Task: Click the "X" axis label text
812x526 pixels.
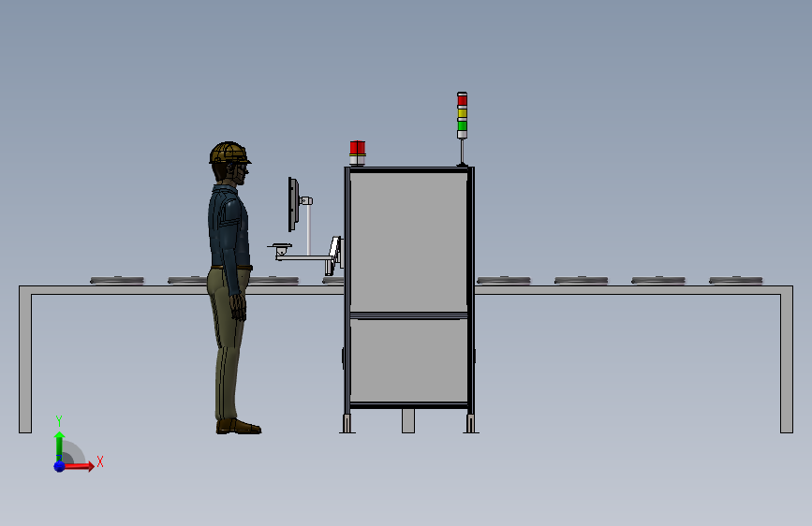Action: (x=100, y=461)
